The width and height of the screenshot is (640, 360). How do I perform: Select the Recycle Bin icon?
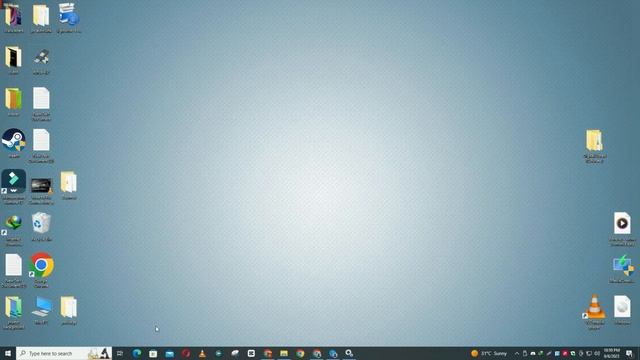(x=41, y=226)
